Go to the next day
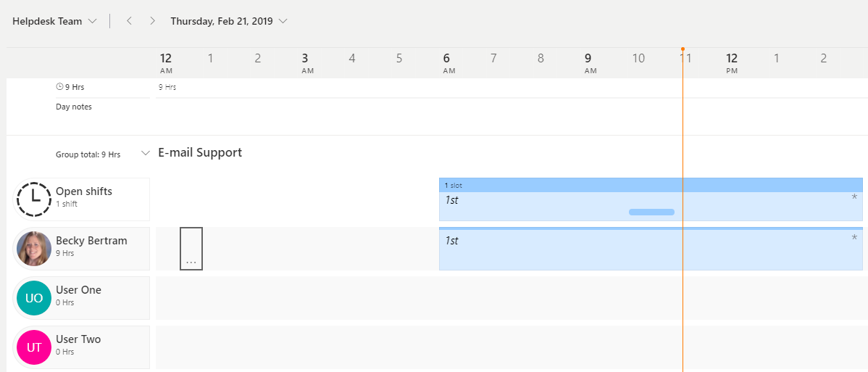 point(152,21)
